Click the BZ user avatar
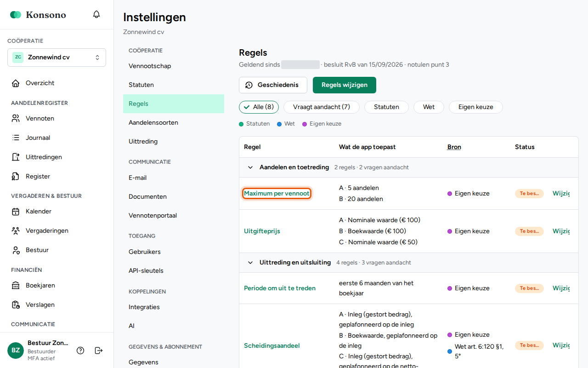 [x=16, y=351]
